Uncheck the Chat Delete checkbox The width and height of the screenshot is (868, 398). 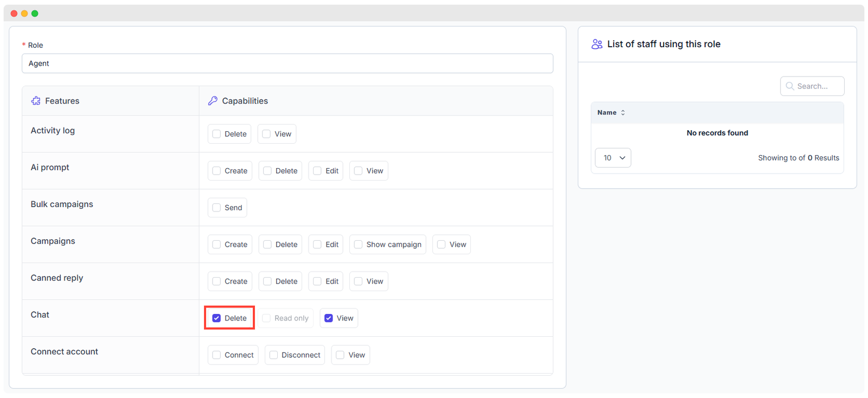pyautogui.click(x=216, y=318)
